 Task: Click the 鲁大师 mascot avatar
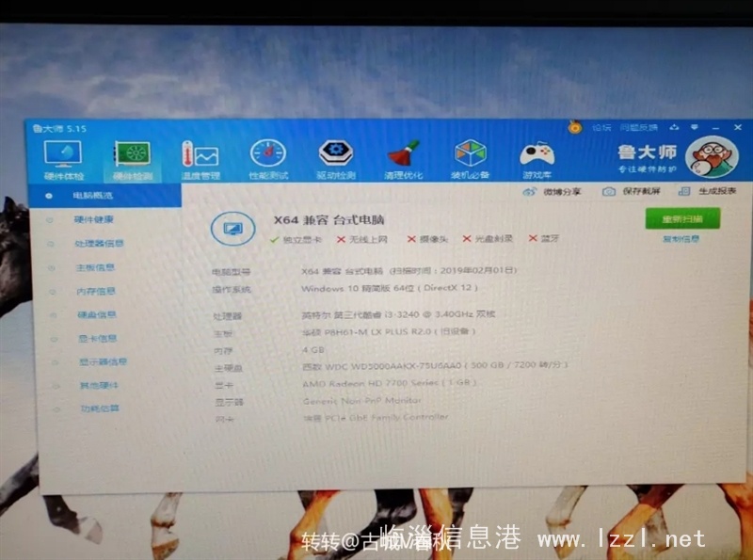712,156
